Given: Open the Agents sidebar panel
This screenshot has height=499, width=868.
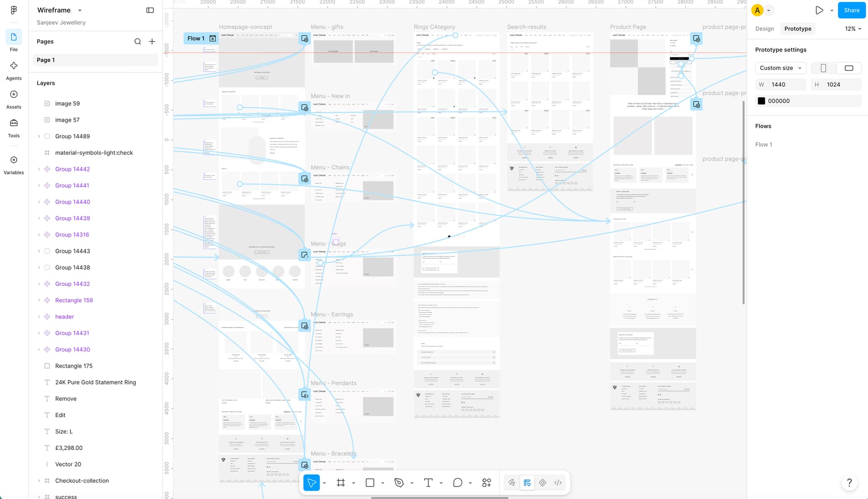Looking at the screenshot, I should tap(14, 70).
